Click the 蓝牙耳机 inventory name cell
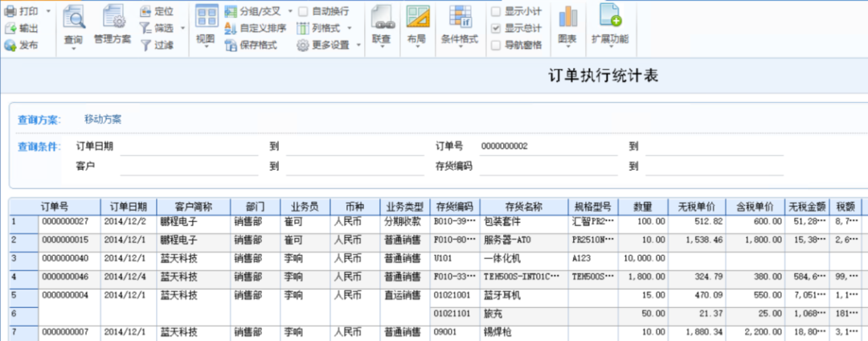 [x=524, y=296]
